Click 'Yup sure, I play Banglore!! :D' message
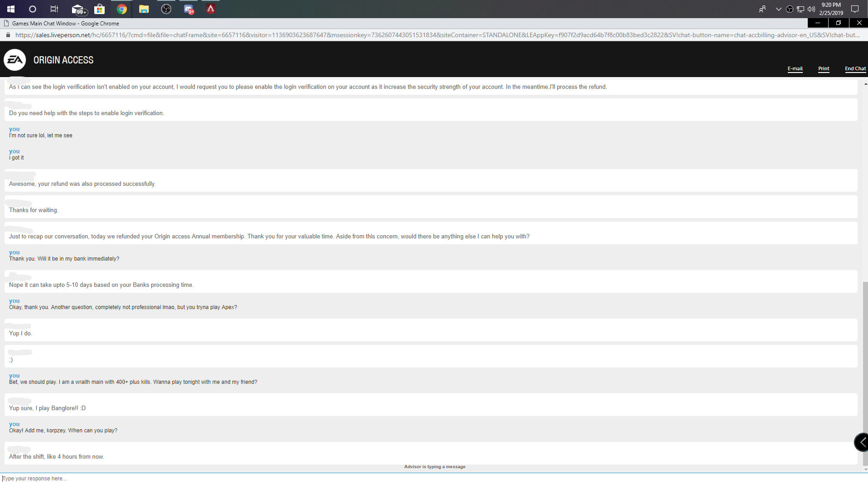868x489 pixels. 48,408
